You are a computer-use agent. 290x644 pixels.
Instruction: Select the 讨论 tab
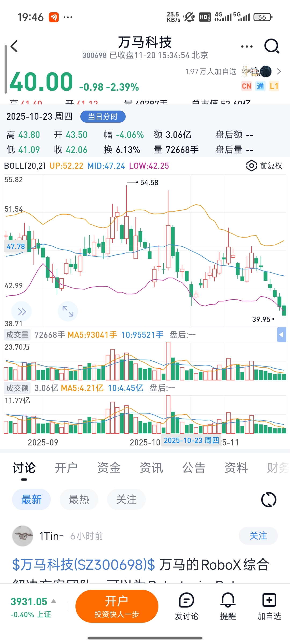[24, 468]
